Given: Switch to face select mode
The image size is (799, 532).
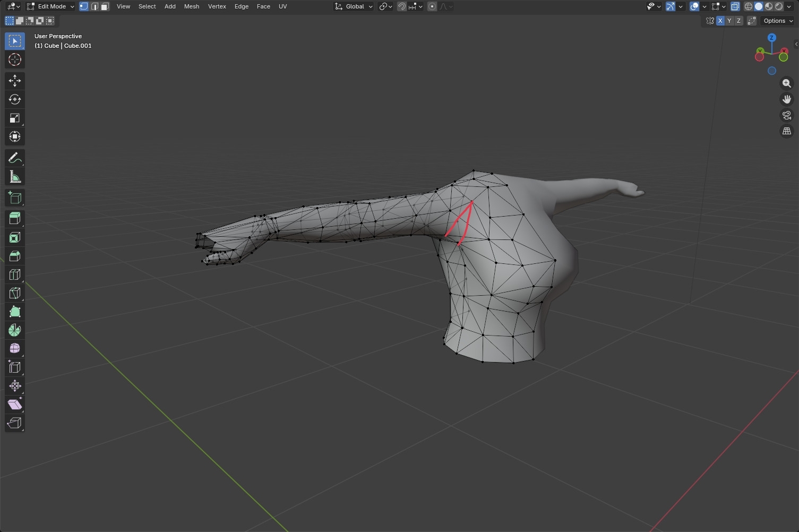Looking at the screenshot, I should point(105,6).
